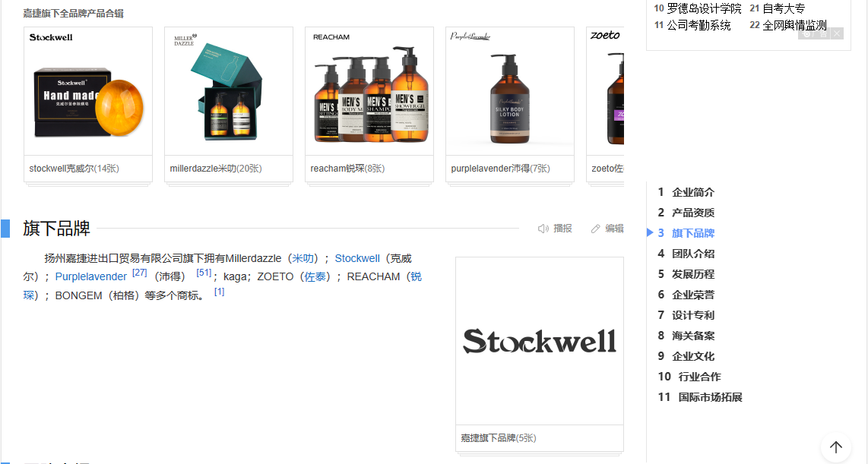Open hot search item 罗德岛设计学院
This screenshot has width=868, height=464.
(x=704, y=9)
